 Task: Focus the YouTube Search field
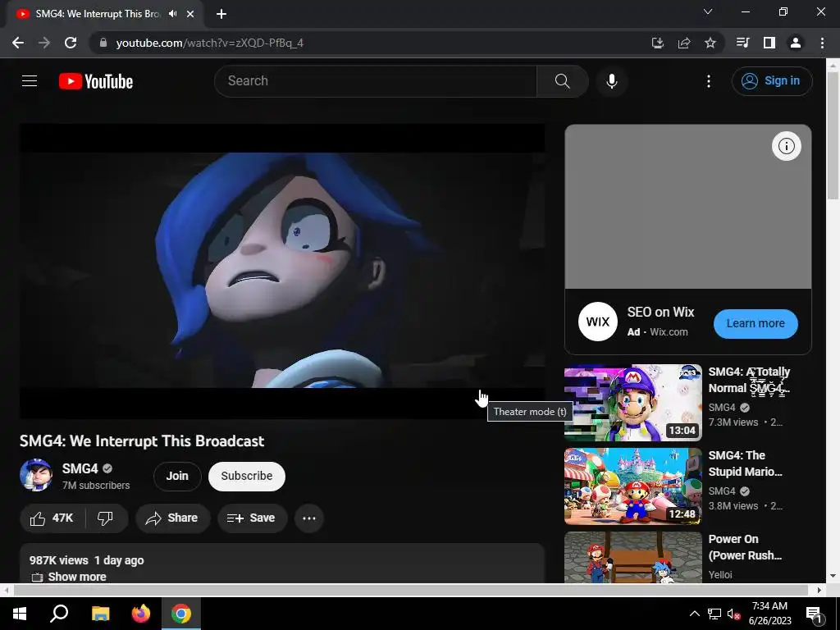tap(376, 81)
